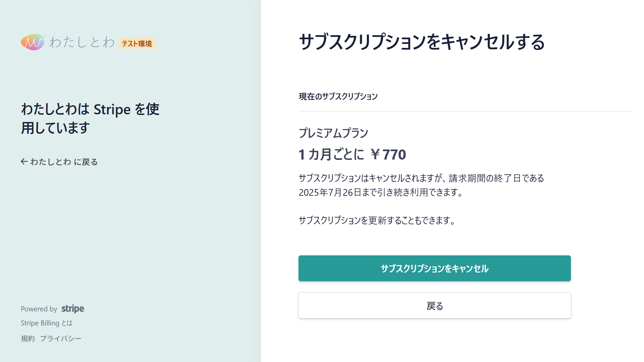This screenshot has width=644, height=362.
Task: Confirm with サブスクリプションをキャンセル button
Action: pos(435,268)
